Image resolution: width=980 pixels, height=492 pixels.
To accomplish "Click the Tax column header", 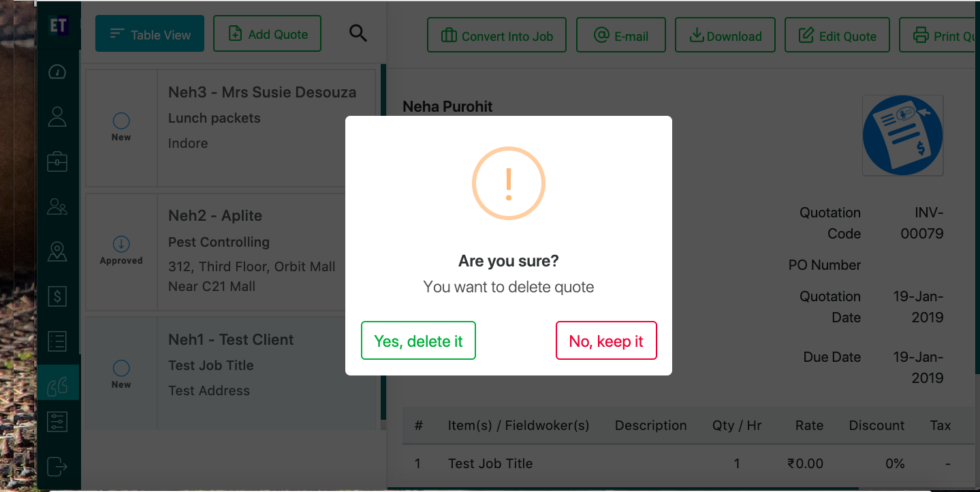I will [x=941, y=425].
